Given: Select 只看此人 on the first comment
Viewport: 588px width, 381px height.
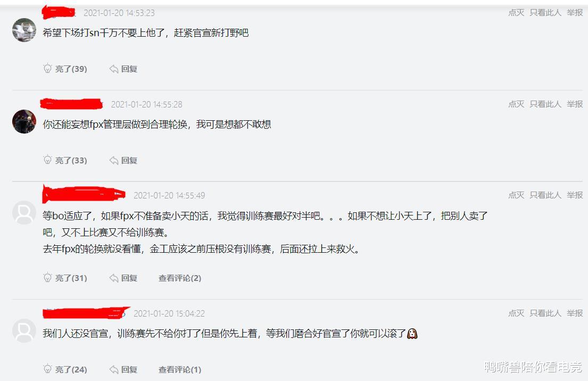Looking at the screenshot, I should click(545, 13).
